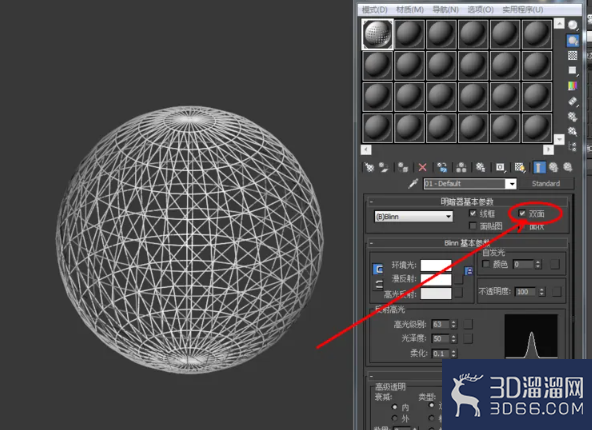Viewport: 592px width, 430px height.
Task: Toggle diffuse-specular color lock icon
Action: point(378,285)
